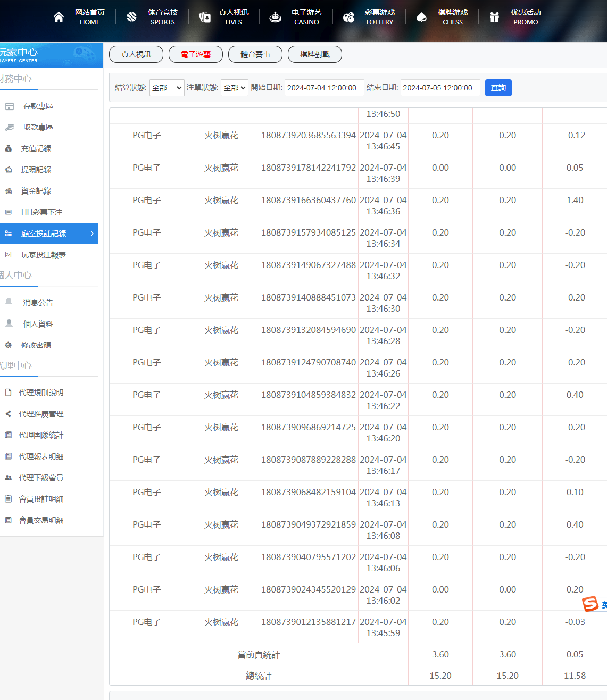Switch to the 棋牌對戰 tab
Image resolution: width=607 pixels, height=700 pixels.
pyautogui.click(x=315, y=54)
